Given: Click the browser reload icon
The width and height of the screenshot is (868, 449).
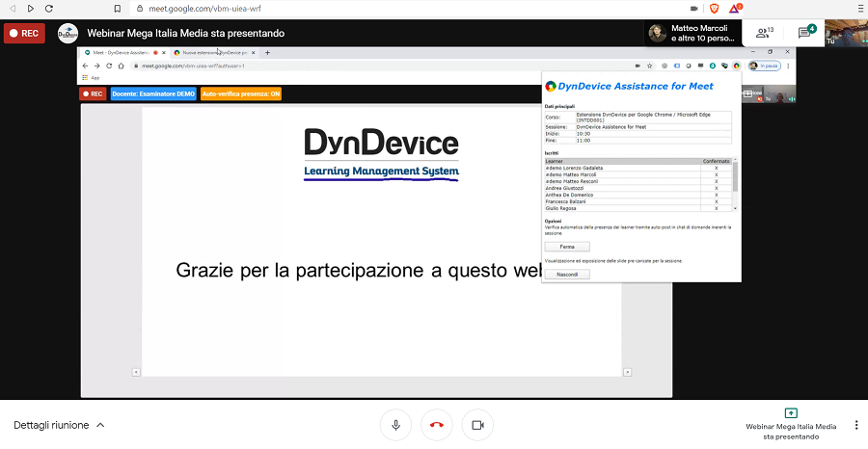Looking at the screenshot, I should click(52, 9).
